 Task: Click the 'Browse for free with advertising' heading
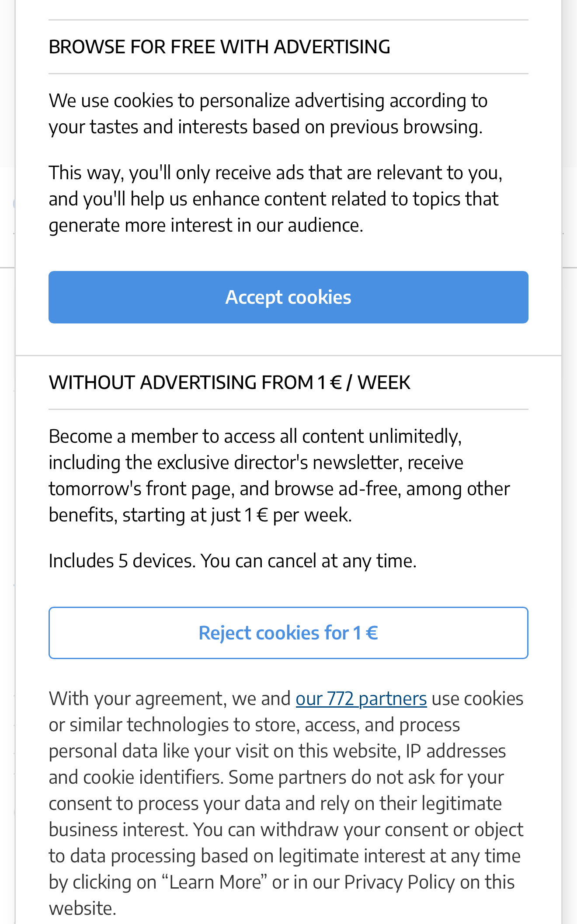[x=219, y=47]
